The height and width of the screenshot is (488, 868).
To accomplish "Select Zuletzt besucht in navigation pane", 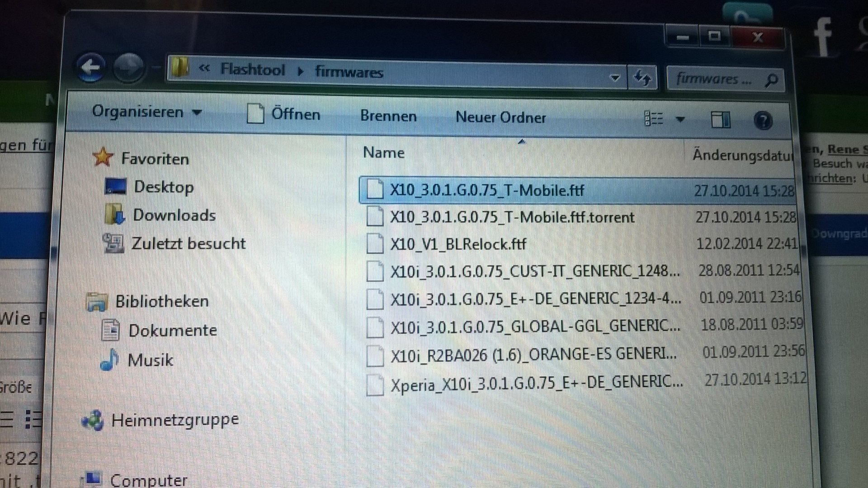I will (x=189, y=243).
